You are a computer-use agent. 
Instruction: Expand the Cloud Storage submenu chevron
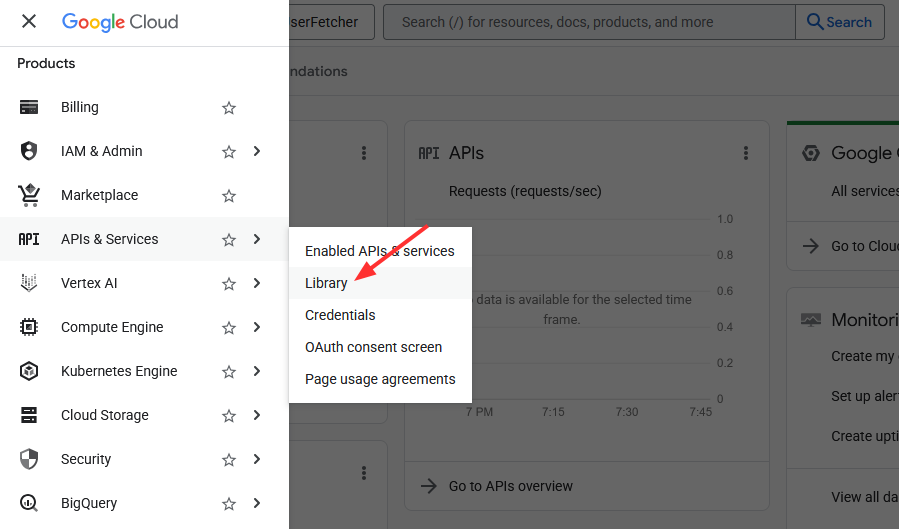(257, 415)
